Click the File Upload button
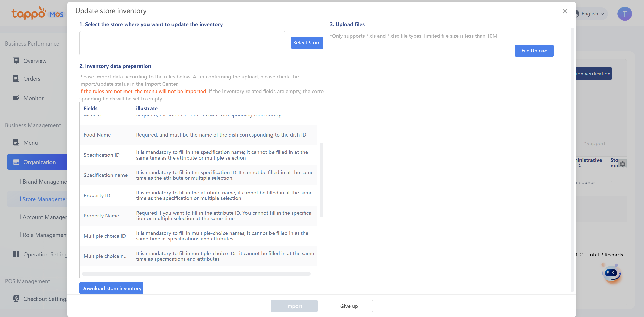The width and height of the screenshot is (644, 317). [x=534, y=51]
